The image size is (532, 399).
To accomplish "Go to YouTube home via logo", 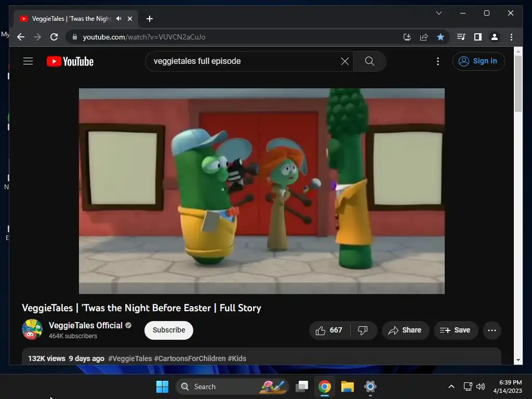I will (x=70, y=61).
